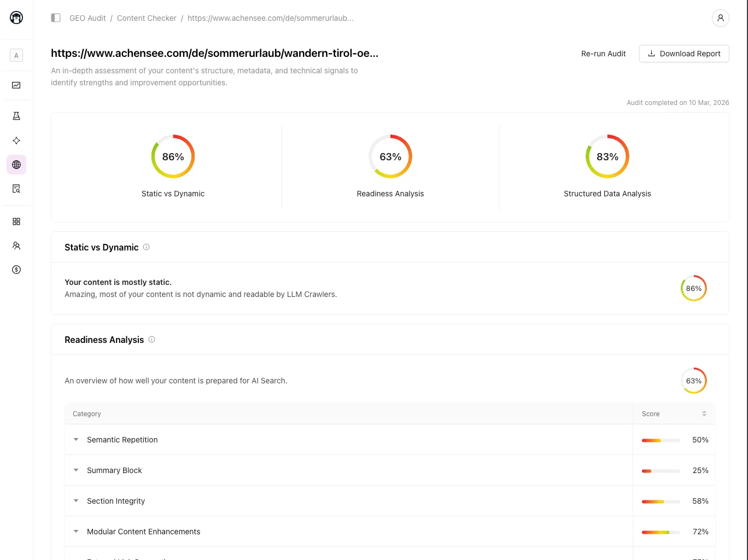Toggle the sidebar panel icon
This screenshot has width=748, height=560.
[56, 18]
